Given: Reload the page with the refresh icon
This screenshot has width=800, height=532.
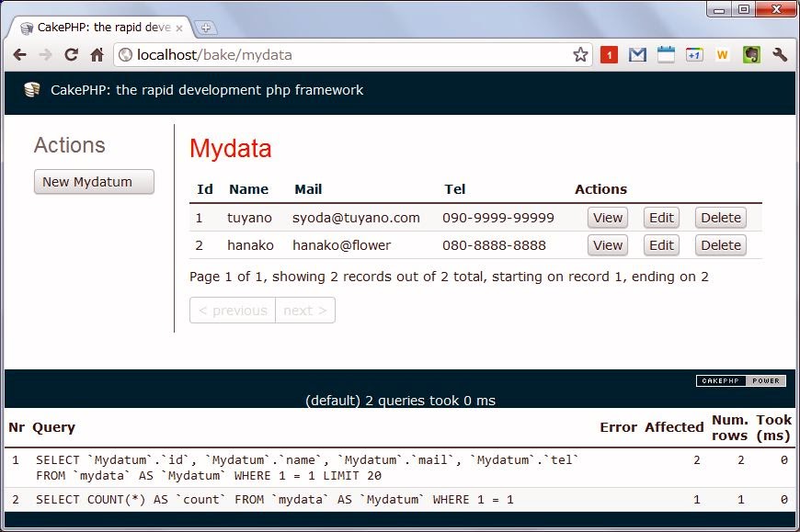Looking at the screenshot, I should tap(71, 55).
